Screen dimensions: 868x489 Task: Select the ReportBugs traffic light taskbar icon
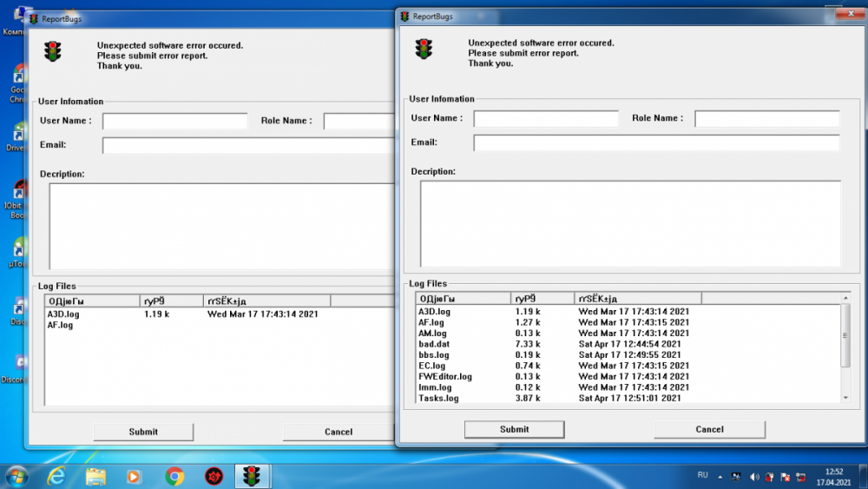[253, 476]
